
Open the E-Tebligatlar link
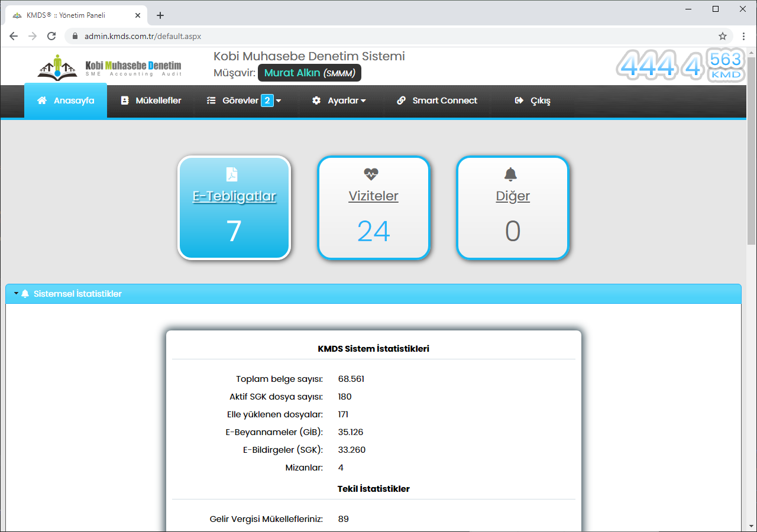234,196
